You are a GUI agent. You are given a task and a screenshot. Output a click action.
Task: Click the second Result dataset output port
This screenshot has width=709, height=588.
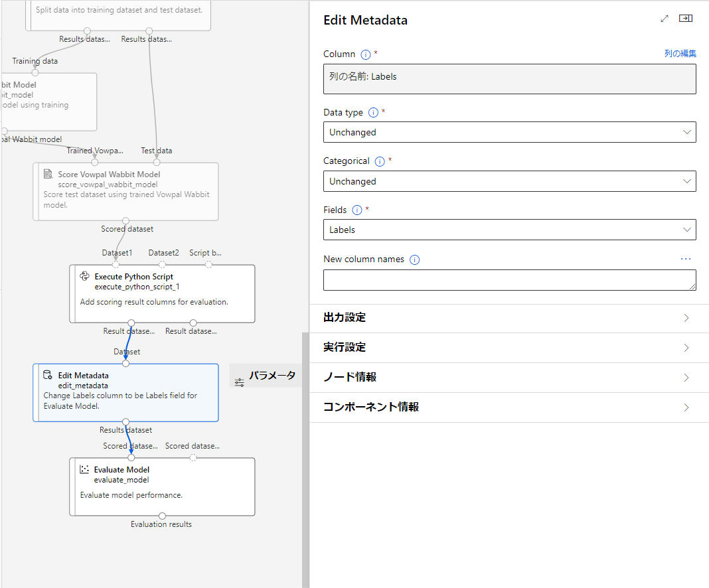pos(193,323)
